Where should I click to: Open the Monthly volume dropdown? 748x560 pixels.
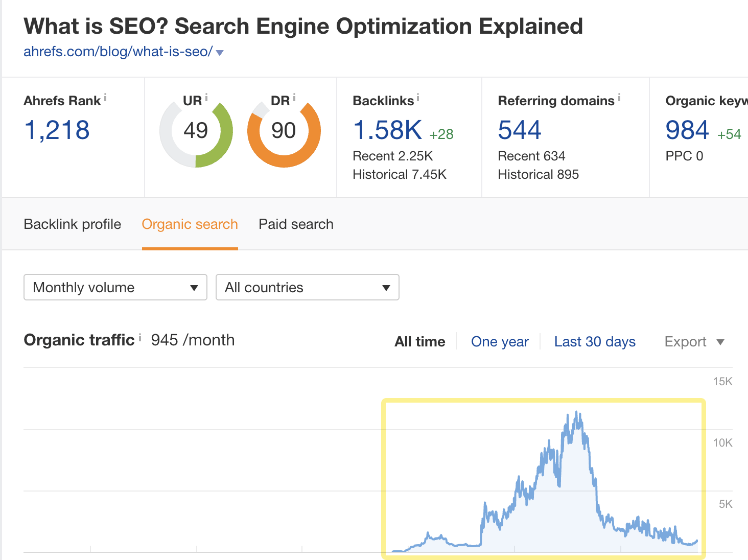point(115,287)
